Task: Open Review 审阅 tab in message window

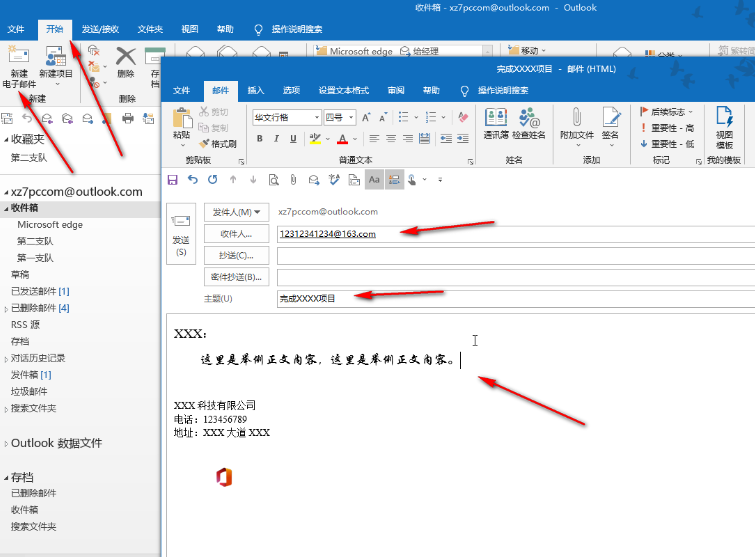Action: [x=396, y=91]
